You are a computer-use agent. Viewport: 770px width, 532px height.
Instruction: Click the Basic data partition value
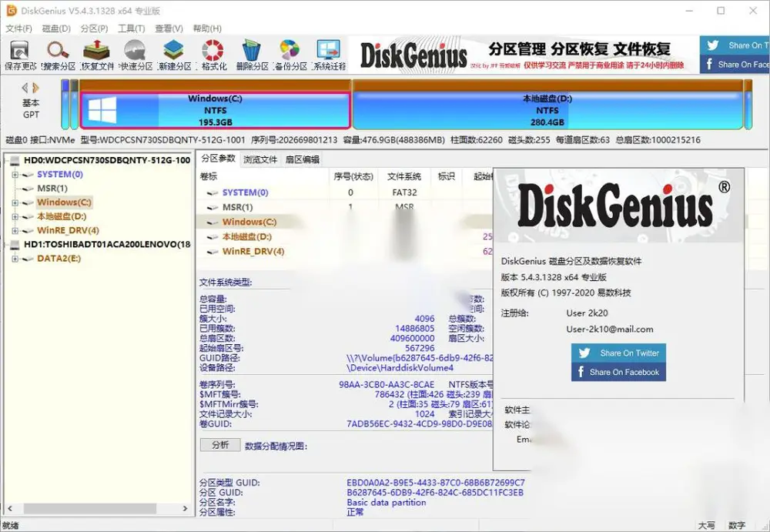pos(387,503)
